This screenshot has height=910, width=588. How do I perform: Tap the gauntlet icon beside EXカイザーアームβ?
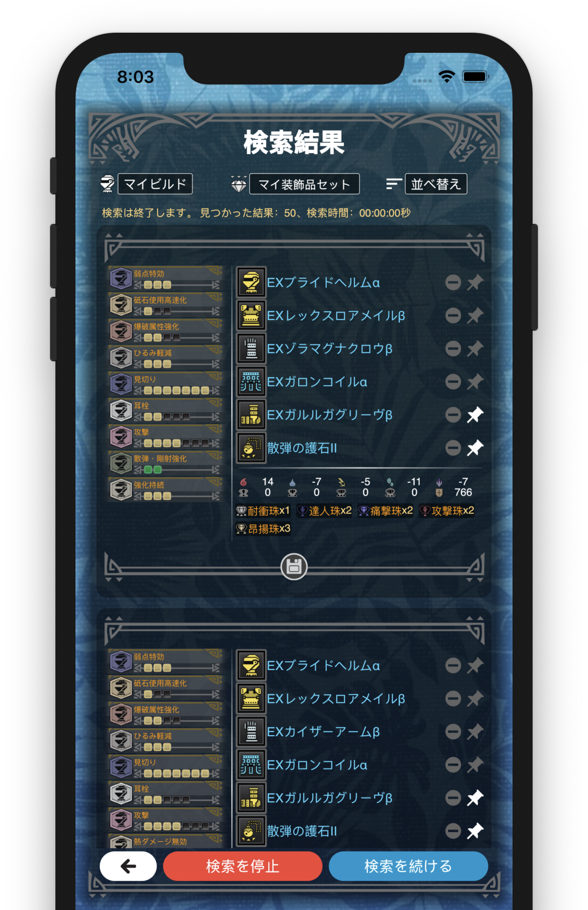251,731
